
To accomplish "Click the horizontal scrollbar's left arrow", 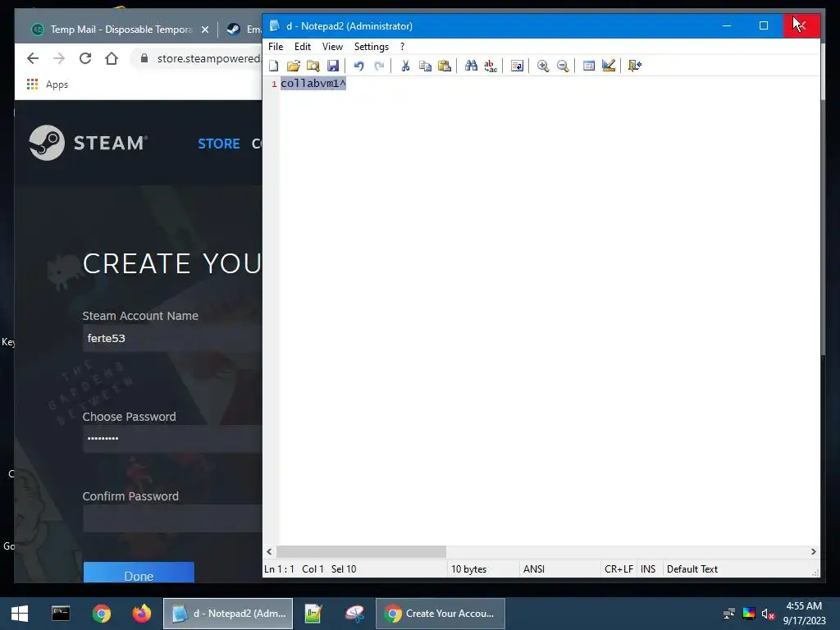I will 269,551.
